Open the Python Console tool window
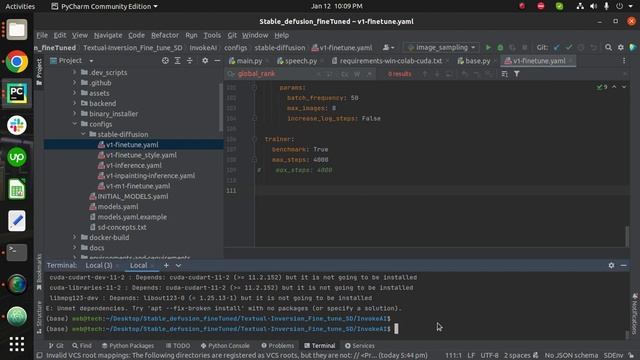 pyautogui.click(x=225, y=345)
